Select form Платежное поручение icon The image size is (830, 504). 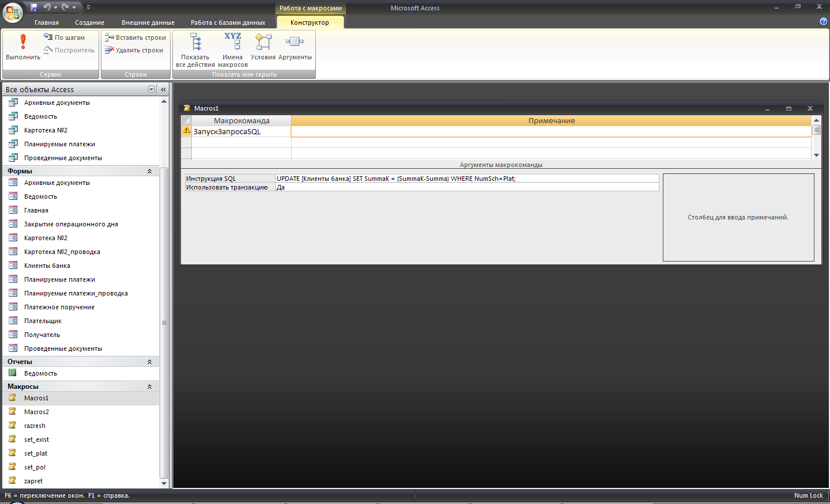coord(13,307)
